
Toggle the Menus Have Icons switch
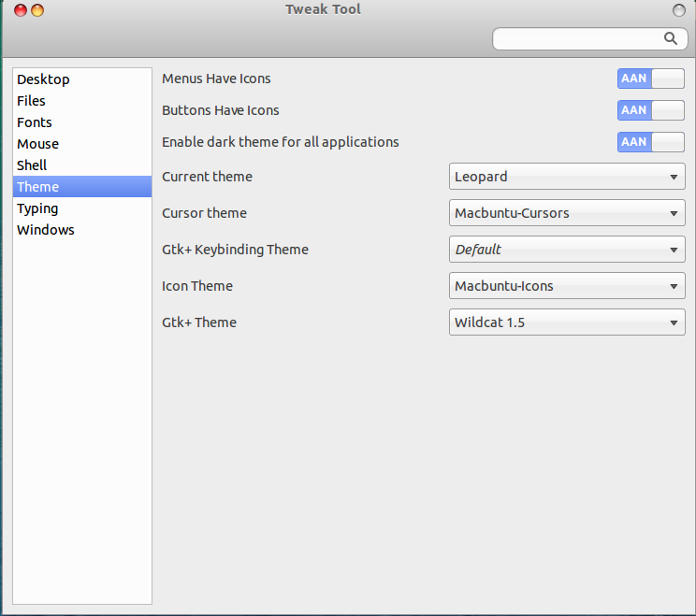[x=650, y=79]
